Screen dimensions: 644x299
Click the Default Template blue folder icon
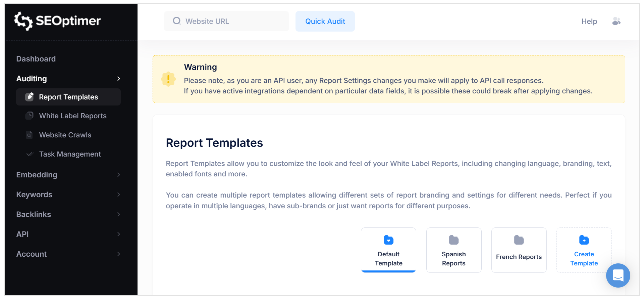tap(388, 240)
